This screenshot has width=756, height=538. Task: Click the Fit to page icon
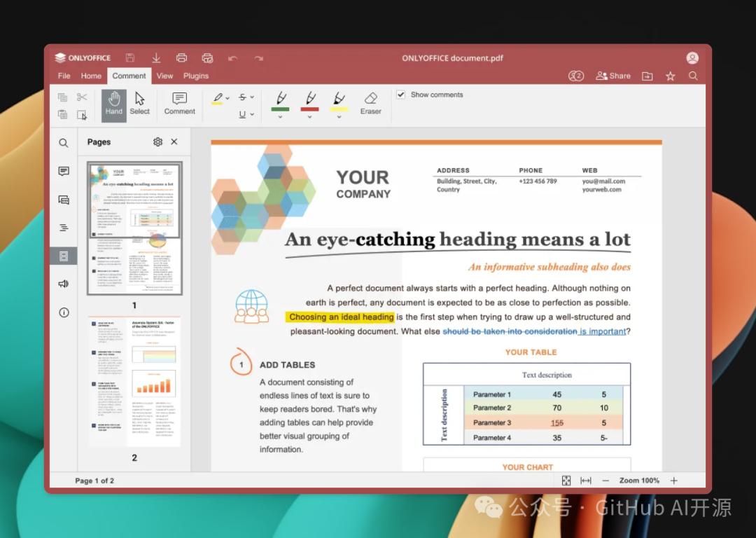[x=566, y=481]
